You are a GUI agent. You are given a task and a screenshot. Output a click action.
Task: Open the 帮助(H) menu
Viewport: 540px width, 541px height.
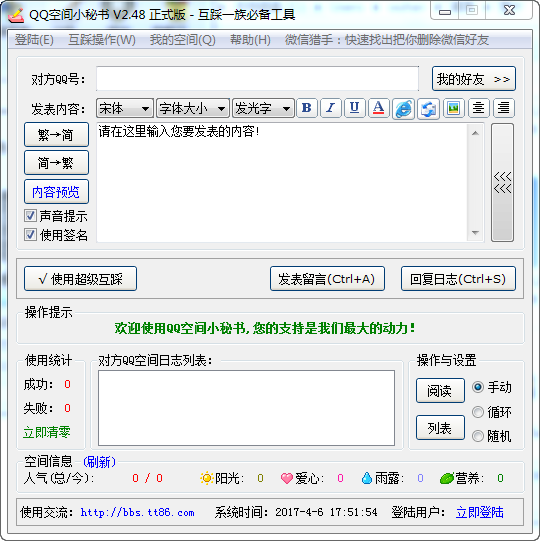point(251,40)
